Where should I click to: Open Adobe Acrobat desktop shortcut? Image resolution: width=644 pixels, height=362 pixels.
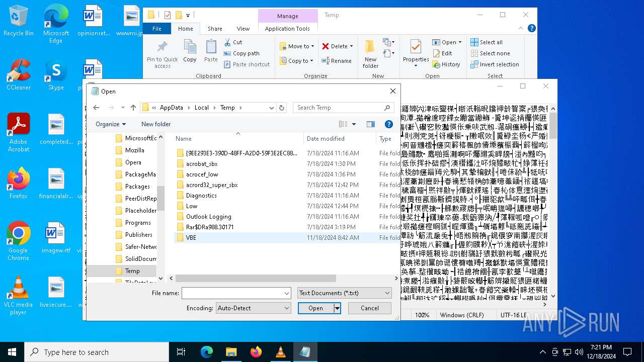[19, 133]
